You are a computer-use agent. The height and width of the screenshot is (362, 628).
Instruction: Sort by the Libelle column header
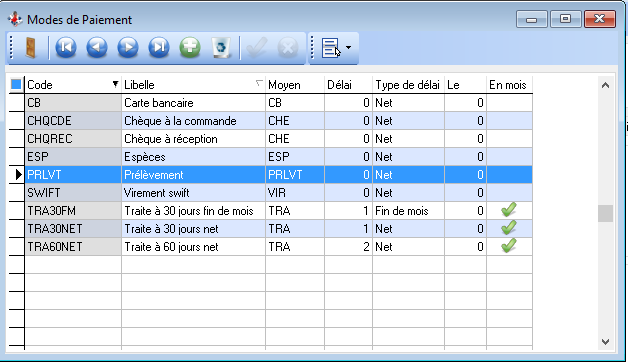193,85
